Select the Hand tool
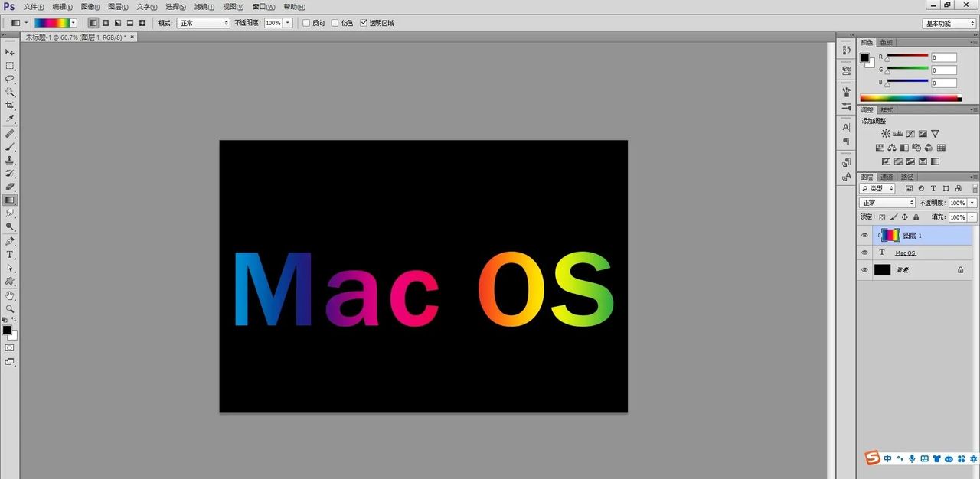Image resolution: width=980 pixels, height=479 pixels. click(10, 295)
